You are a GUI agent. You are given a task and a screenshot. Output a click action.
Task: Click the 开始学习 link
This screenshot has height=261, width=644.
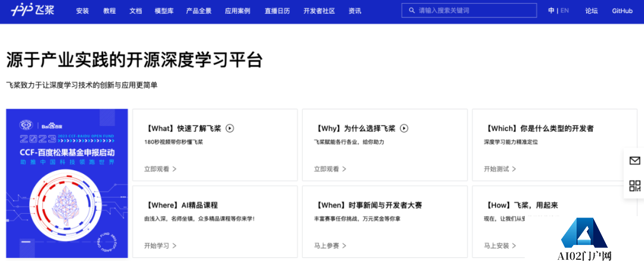pos(156,245)
